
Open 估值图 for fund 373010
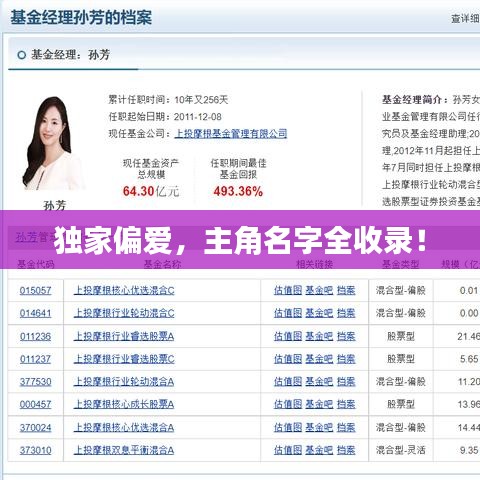288,450
